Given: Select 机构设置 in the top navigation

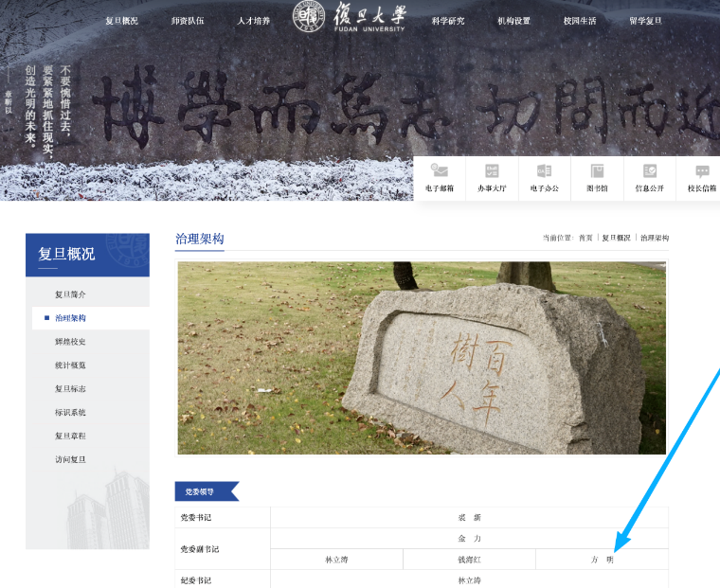Looking at the screenshot, I should pyautogui.click(x=514, y=21).
